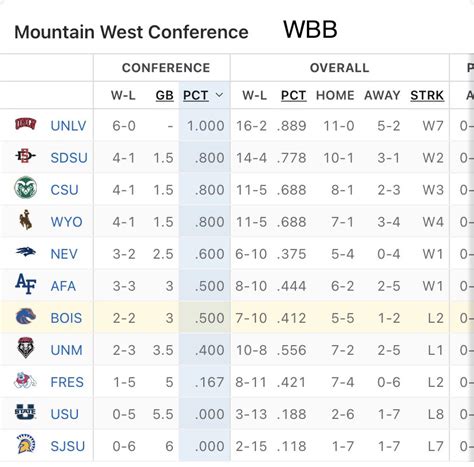Open the Boise State Broncos logo
Image resolution: width=474 pixels, height=467 pixels.
[x=26, y=316]
